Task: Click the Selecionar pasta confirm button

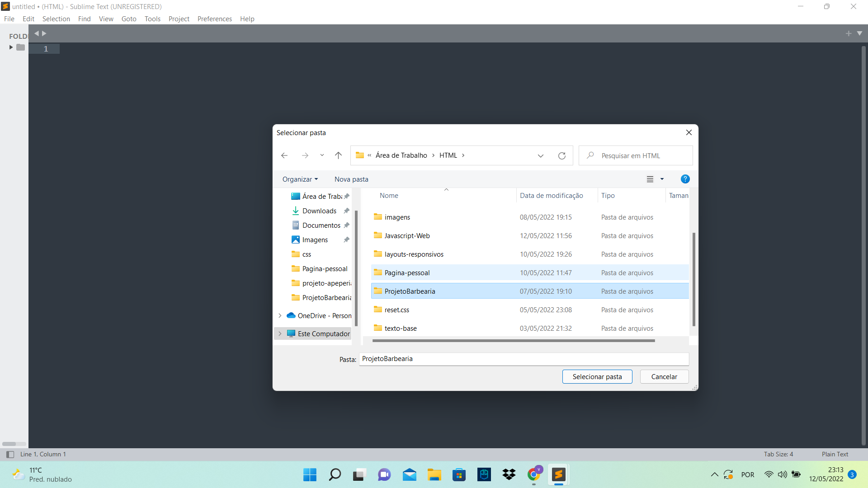Action: 597,376
